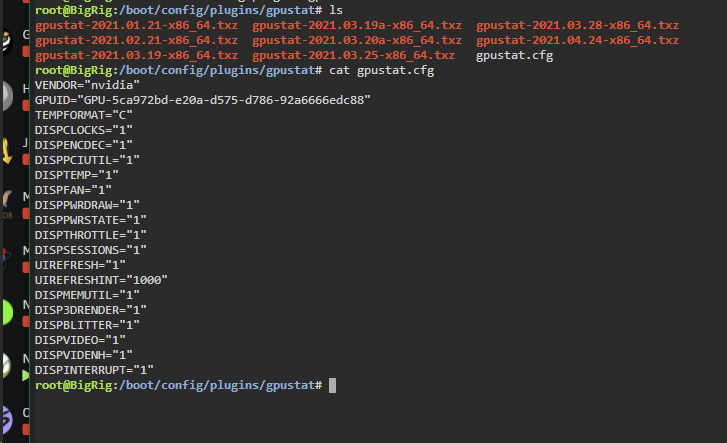Click the MariaDB seal container icon
Viewport: 727px width, 443px height.
7,204
